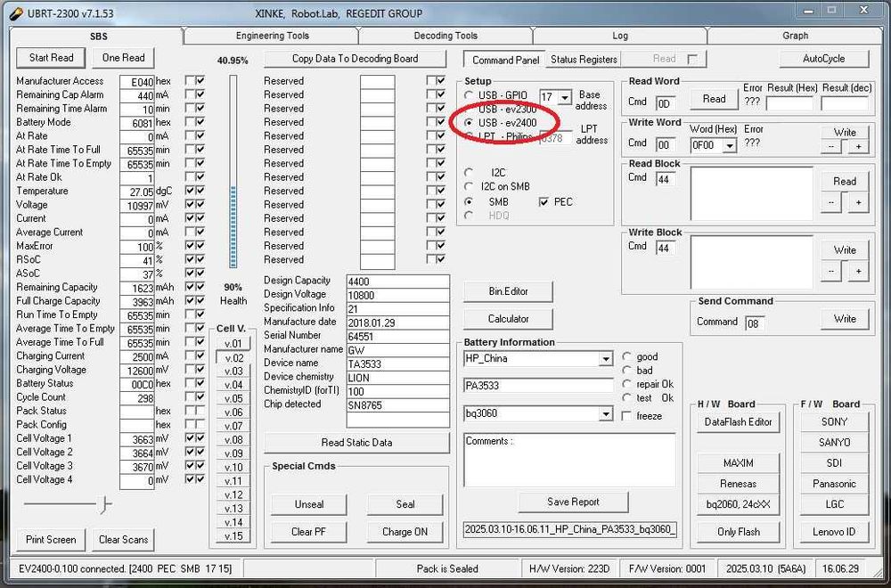Image resolution: width=891 pixels, height=588 pixels.
Task: Click the UBRT-2300 app icon in title bar
Action: (16, 13)
